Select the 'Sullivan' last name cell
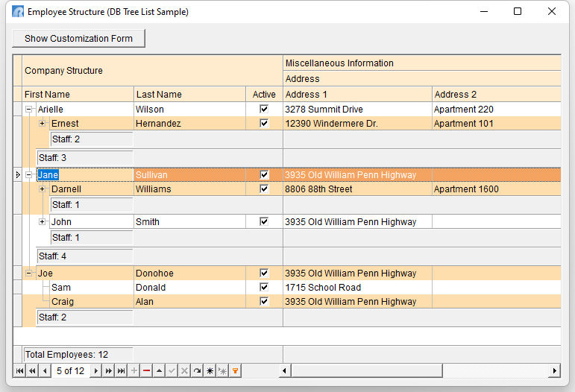 189,174
